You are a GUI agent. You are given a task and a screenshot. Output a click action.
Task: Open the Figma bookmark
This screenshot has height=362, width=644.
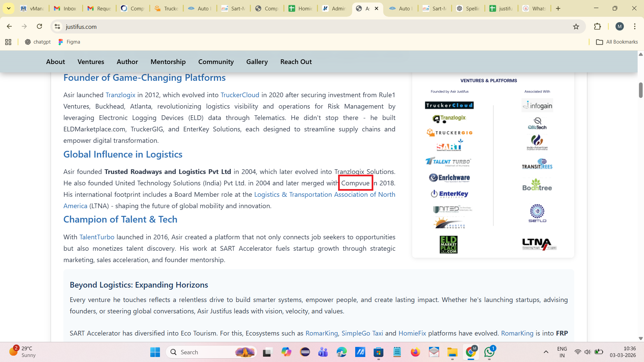(x=69, y=42)
